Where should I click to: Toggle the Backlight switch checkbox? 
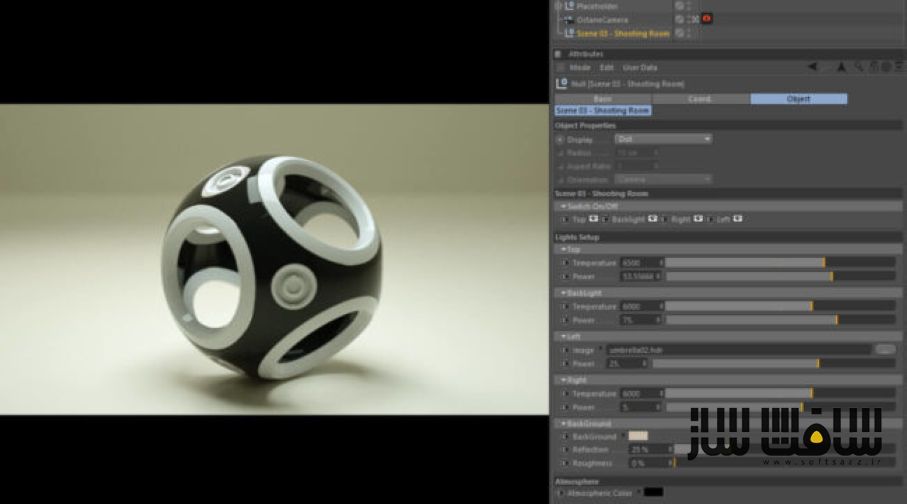[652, 219]
